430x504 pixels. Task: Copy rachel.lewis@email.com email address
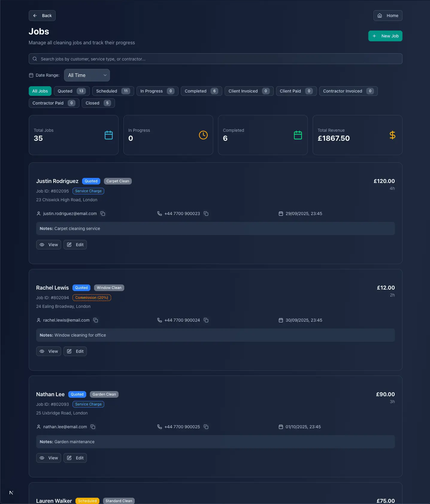coord(96,320)
